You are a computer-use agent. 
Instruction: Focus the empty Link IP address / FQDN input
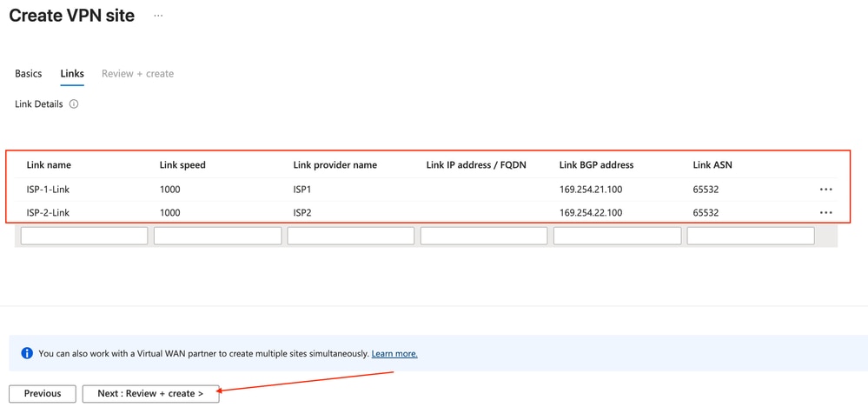click(484, 236)
